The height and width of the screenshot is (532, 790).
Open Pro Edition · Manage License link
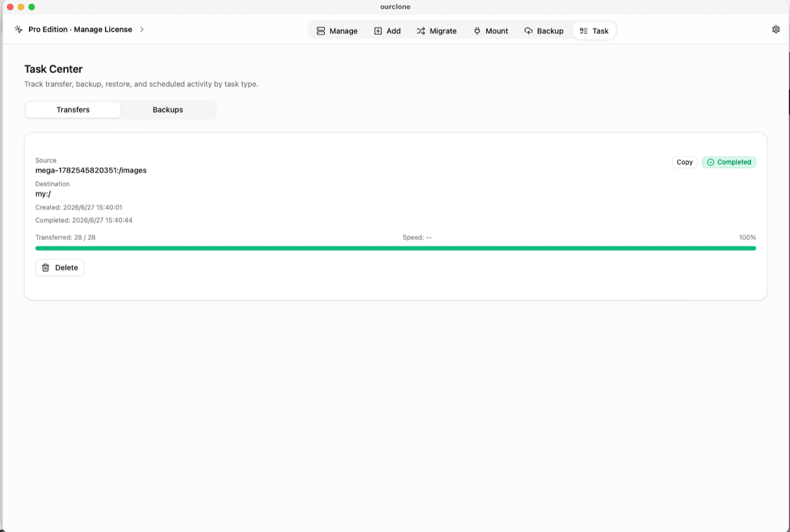(80, 30)
